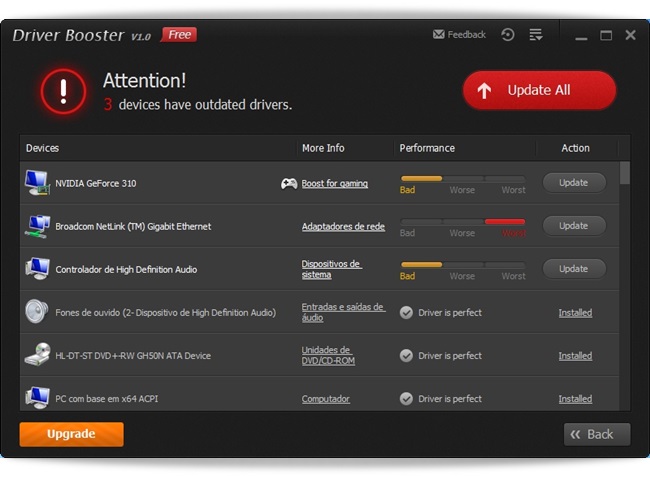Click the speaker icon for Fones de ouvido

(x=36, y=312)
